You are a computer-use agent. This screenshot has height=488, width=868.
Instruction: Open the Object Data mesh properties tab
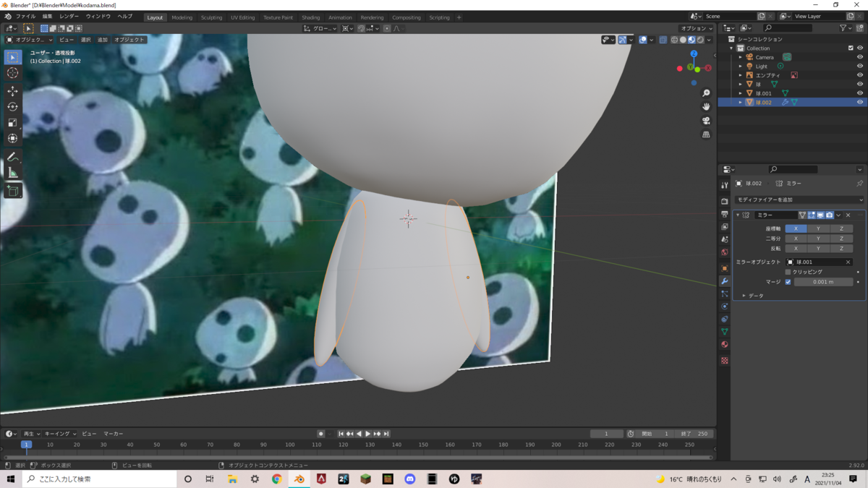pyautogui.click(x=724, y=332)
